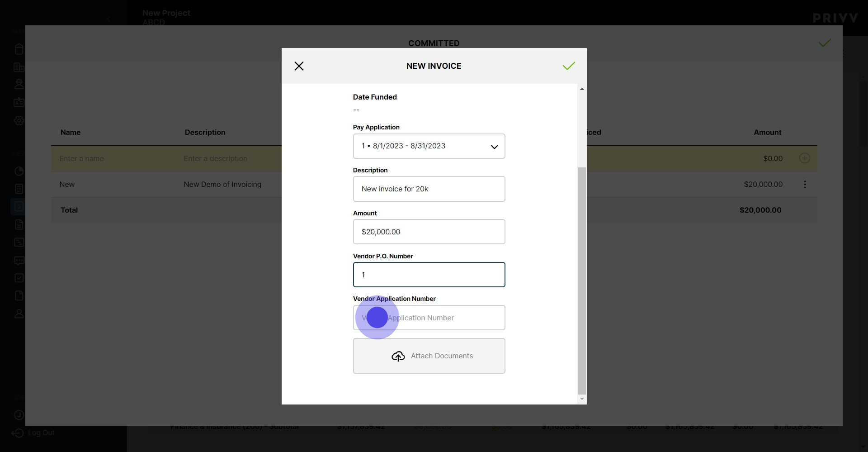Open the checkbox tasks sidebar icon
Viewport: 868px width, 452px height.
click(19, 278)
